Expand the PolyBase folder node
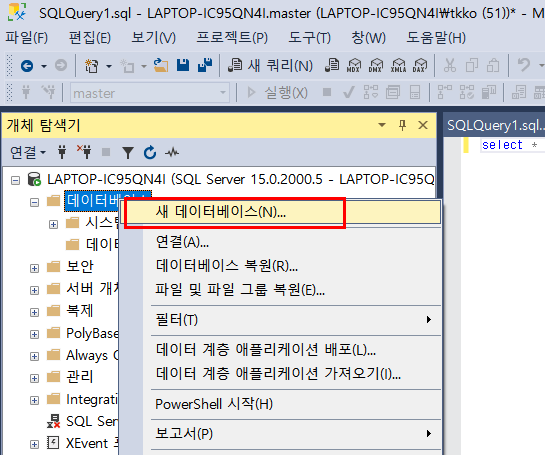545x455 pixels. click(34, 334)
